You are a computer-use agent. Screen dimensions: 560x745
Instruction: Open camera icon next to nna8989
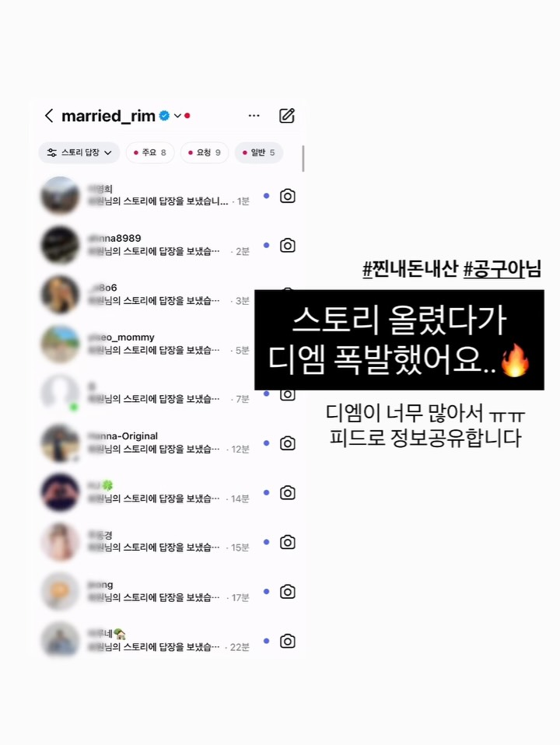287,245
